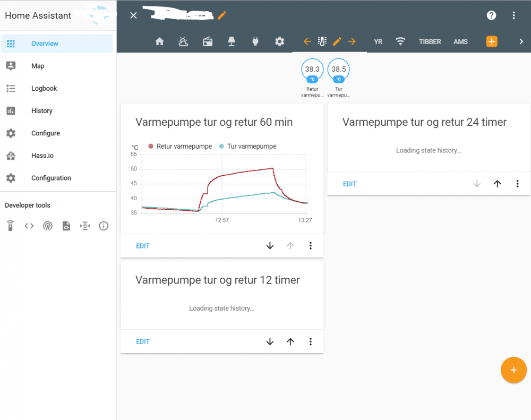The height and width of the screenshot is (420, 531).
Task: Open the Events developer tool broadcast icon
Action: coord(48,226)
